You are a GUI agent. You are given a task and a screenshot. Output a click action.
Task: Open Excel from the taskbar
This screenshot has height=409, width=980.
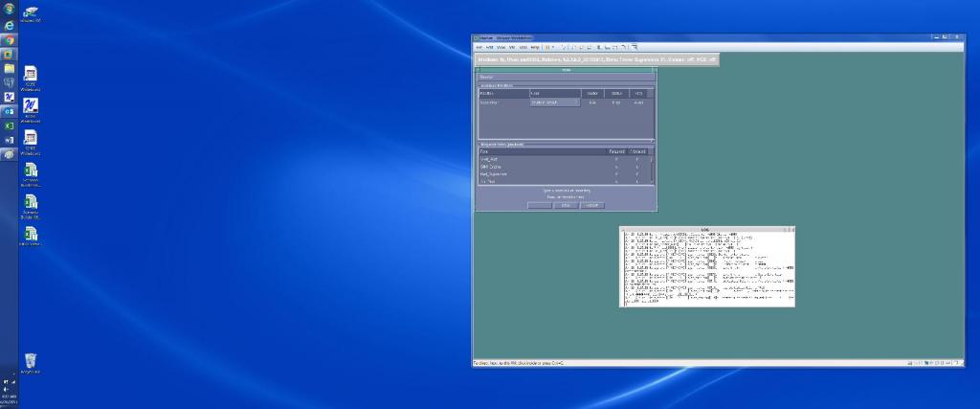point(9,125)
